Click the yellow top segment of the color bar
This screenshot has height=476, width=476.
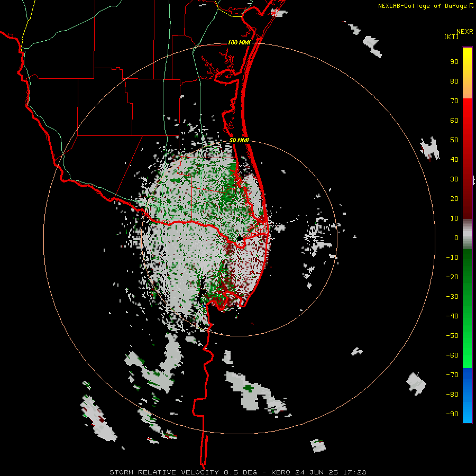coord(467,72)
